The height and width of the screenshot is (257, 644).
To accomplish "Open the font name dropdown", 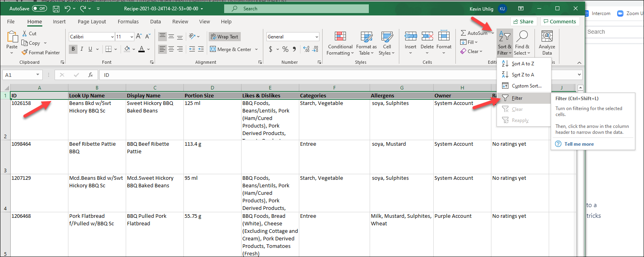I will (112, 37).
